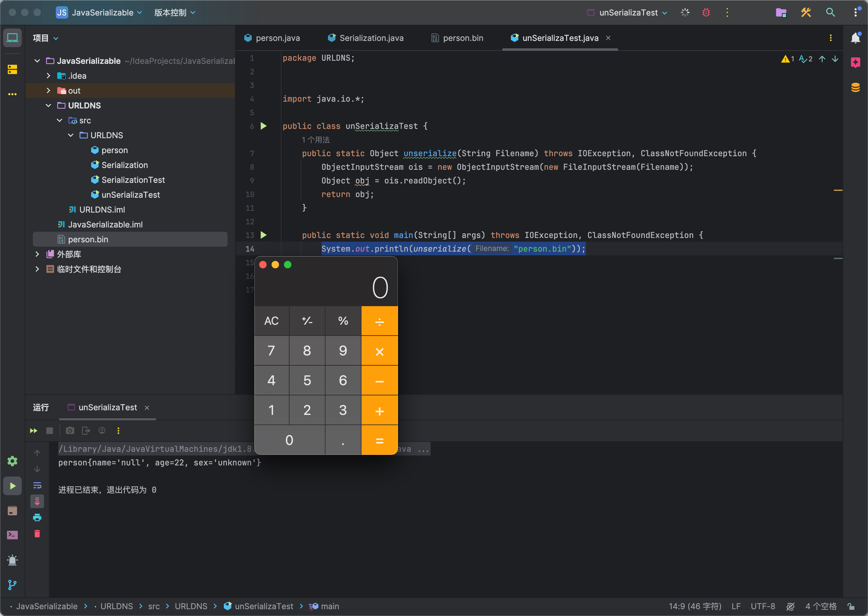868x616 pixels.
Task: Open the AI Assistant pink star icon
Action: click(856, 63)
